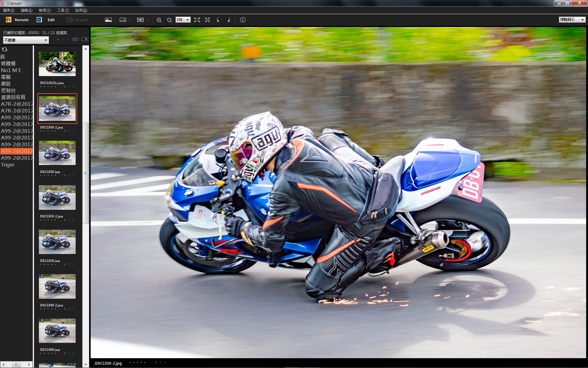Filter by yellow color label

click(x=58, y=39)
